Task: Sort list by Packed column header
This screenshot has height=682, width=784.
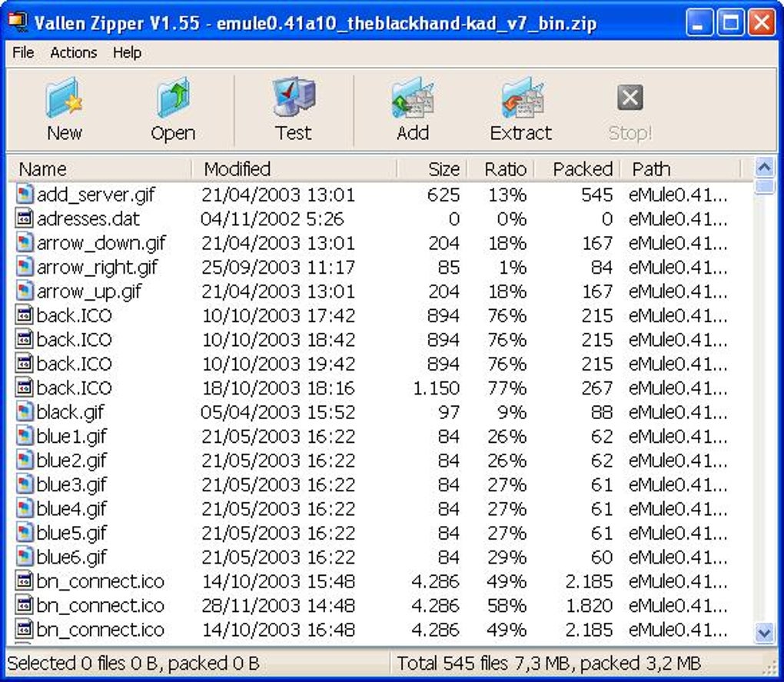Action: point(577,169)
